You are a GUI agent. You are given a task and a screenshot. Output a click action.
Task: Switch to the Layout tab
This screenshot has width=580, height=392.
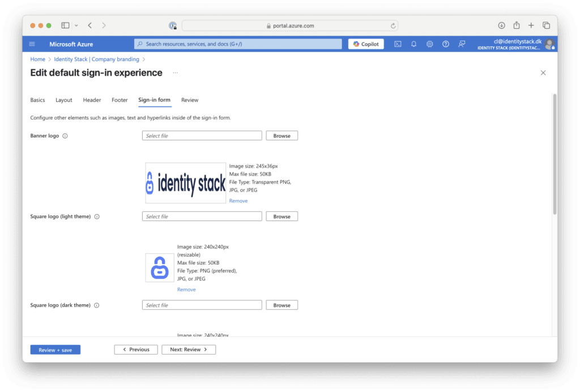tap(63, 100)
